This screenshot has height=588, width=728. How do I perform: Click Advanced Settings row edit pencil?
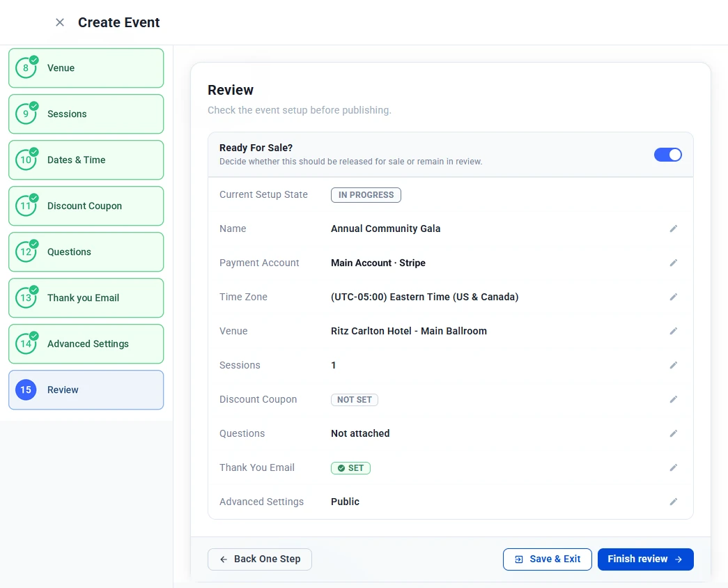point(673,502)
